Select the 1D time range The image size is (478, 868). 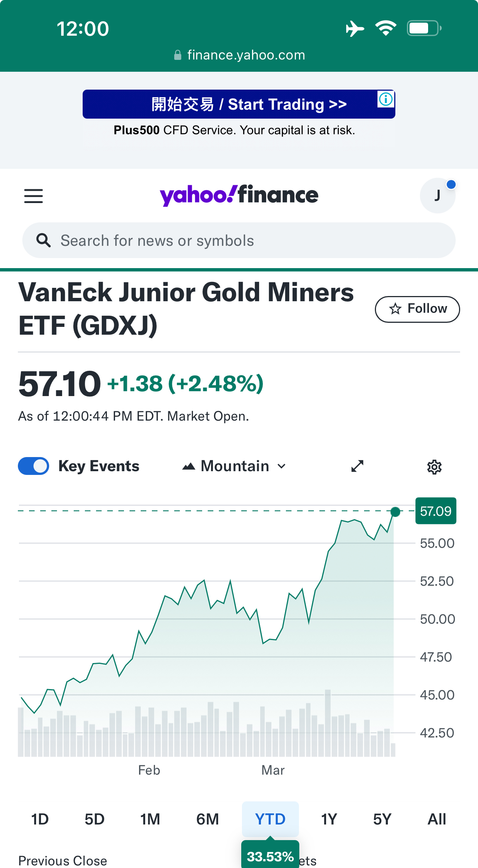(40, 819)
